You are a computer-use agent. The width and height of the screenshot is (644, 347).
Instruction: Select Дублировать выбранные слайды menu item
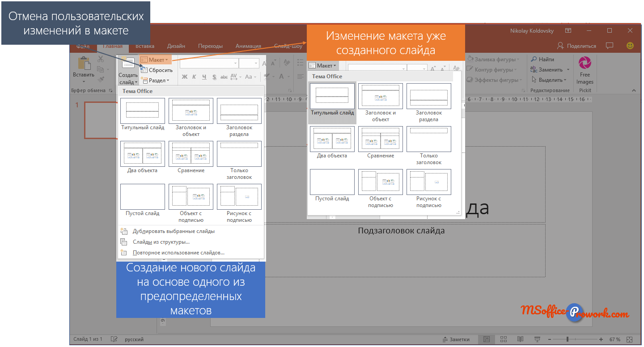click(x=174, y=231)
